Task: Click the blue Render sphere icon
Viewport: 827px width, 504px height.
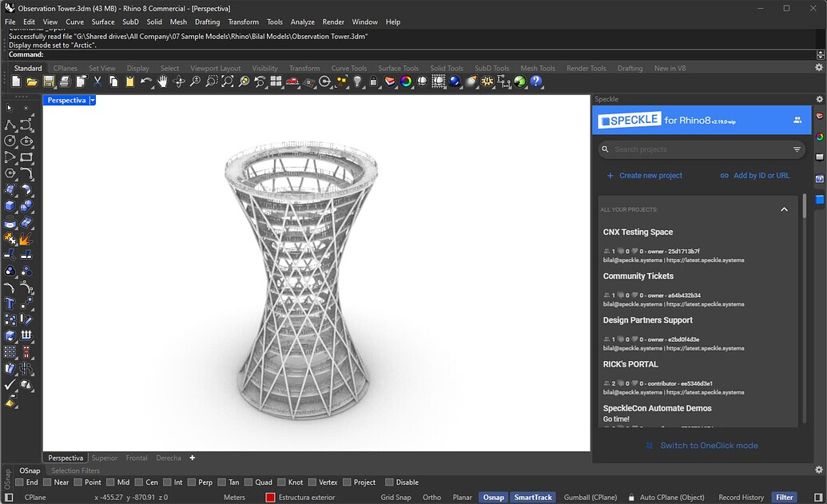Action: click(x=455, y=81)
